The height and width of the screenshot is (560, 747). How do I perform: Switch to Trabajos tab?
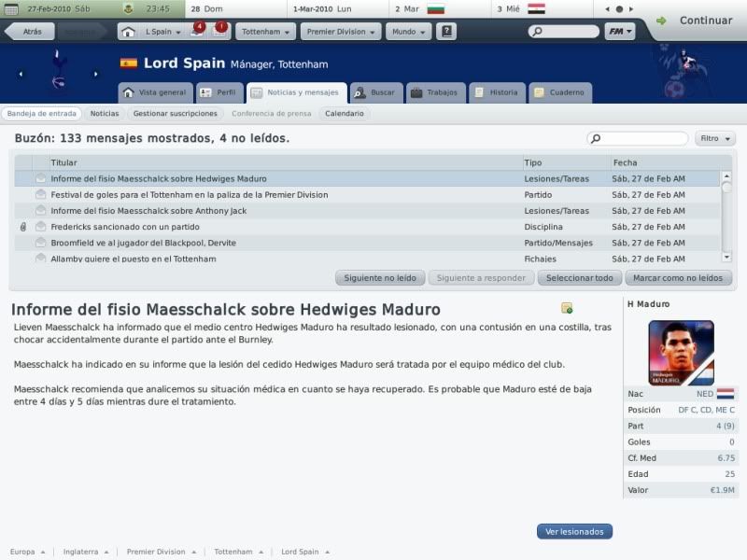(435, 92)
